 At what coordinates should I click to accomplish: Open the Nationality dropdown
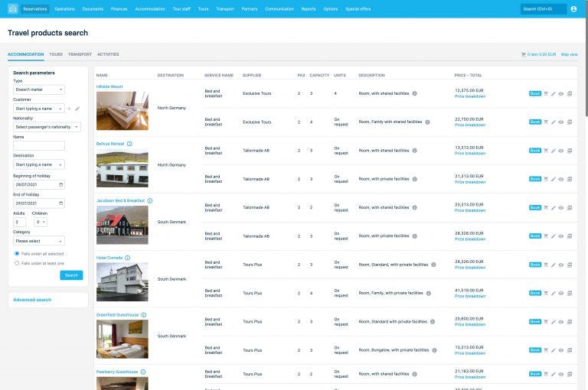tap(47, 127)
